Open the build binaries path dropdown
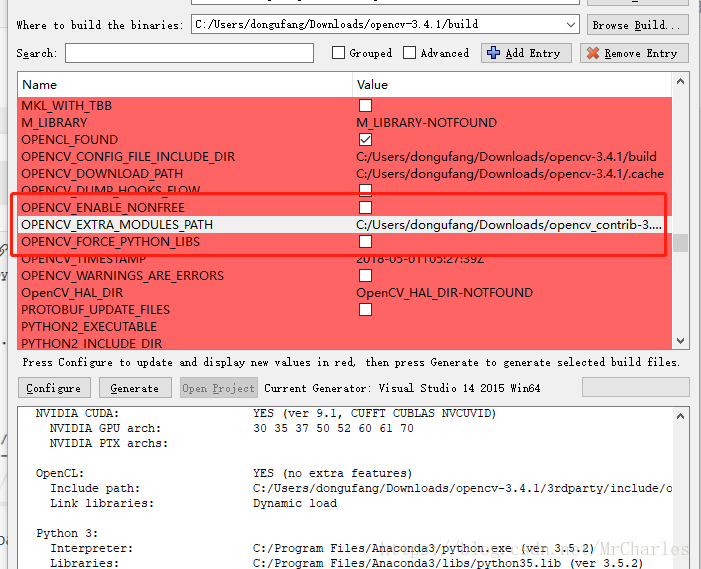Viewport: 701px width, 569px height. click(x=570, y=25)
